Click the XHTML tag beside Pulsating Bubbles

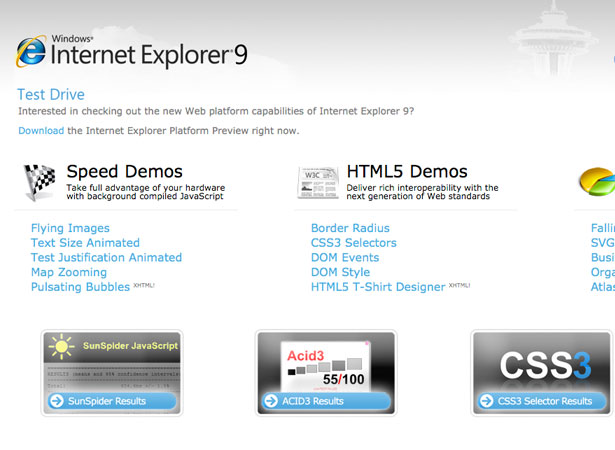pos(144,285)
